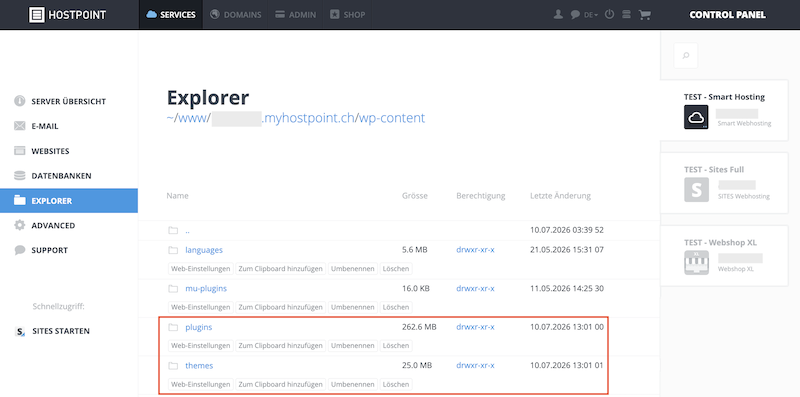This screenshot has height=397, width=800.
Task: Click the chat bubble icon in header
Action: (575, 15)
